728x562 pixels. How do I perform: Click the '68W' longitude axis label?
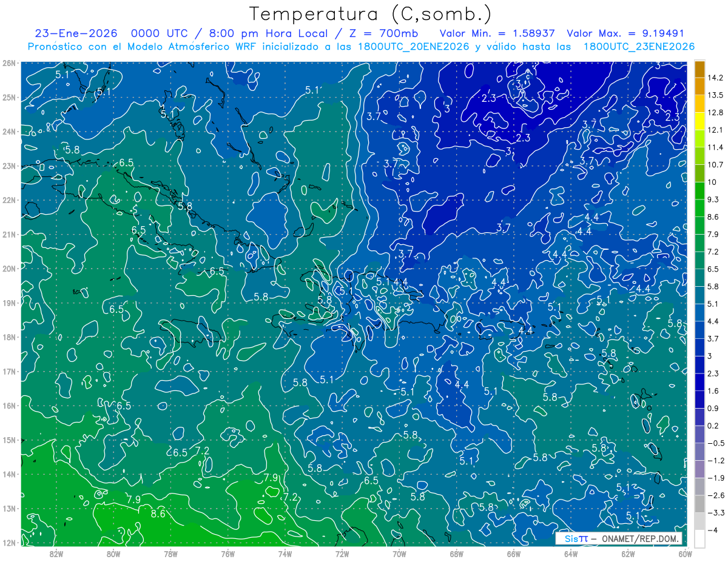coord(456,554)
